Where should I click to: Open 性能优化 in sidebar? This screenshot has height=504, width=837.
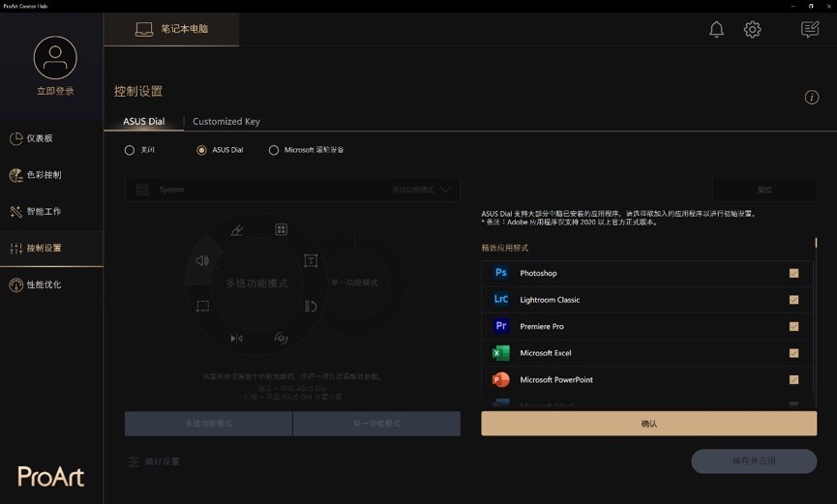(x=51, y=284)
